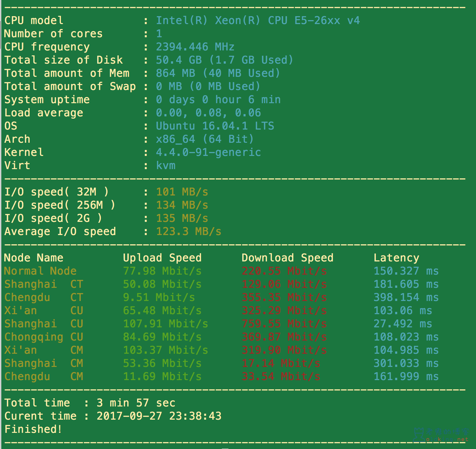The width and height of the screenshot is (476, 449).
Task: Click the Average I/O speed value
Action: tap(189, 231)
